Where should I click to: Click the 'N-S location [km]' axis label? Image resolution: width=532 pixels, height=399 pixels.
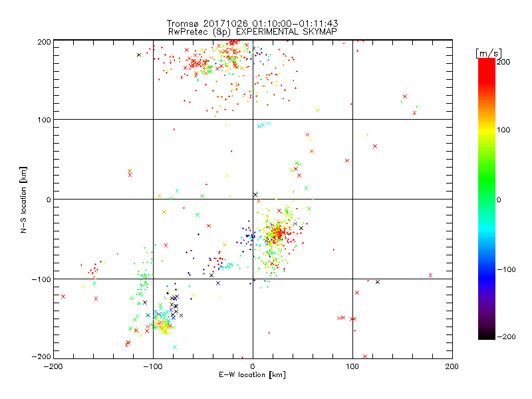pyautogui.click(x=23, y=200)
